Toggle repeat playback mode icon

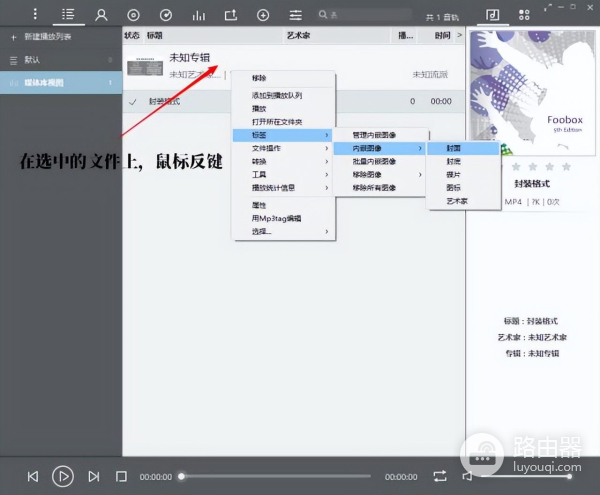click(x=440, y=476)
